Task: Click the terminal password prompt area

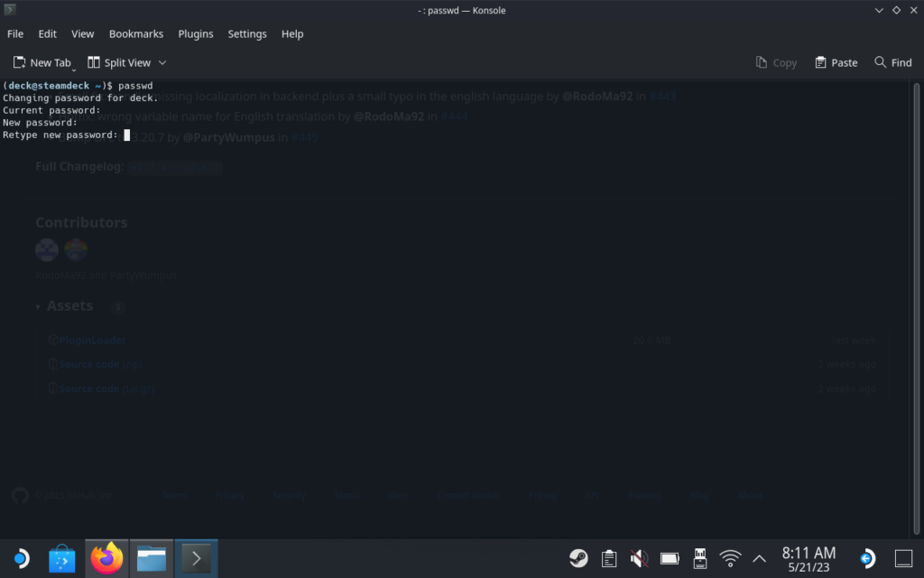Action: (x=127, y=135)
